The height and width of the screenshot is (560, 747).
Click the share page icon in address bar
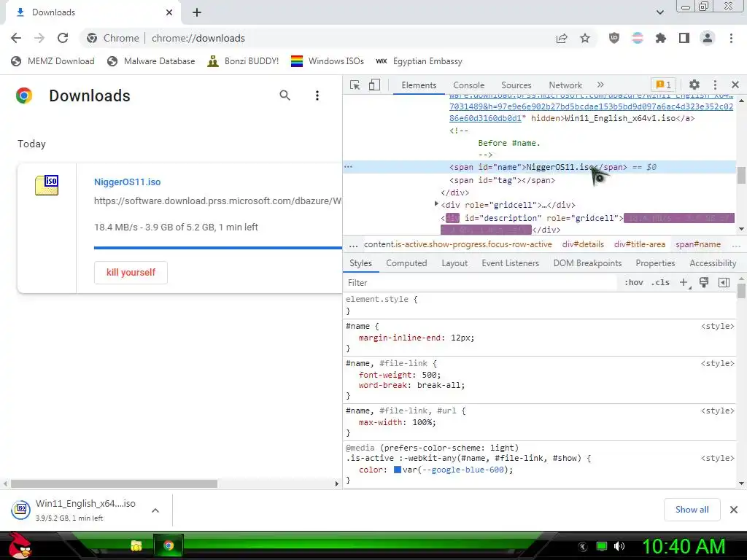click(562, 38)
